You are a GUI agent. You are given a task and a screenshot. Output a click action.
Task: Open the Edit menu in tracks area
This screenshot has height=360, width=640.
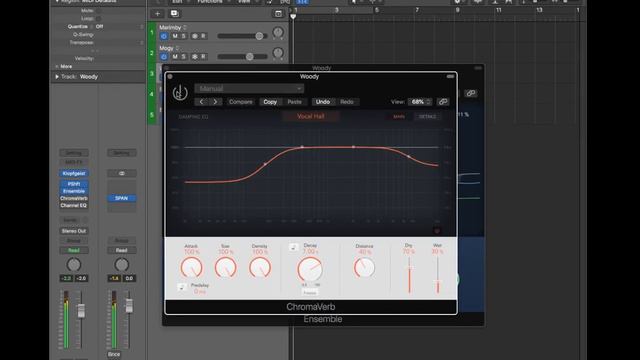(x=177, y=2)
